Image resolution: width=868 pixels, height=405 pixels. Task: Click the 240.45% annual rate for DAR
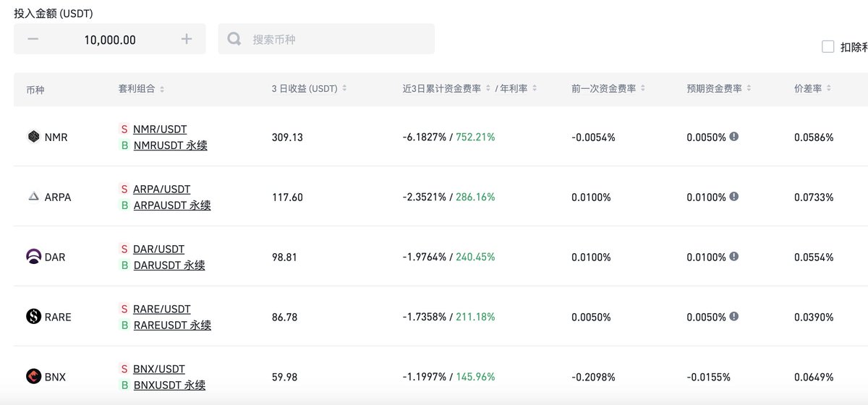pos(475,257)
